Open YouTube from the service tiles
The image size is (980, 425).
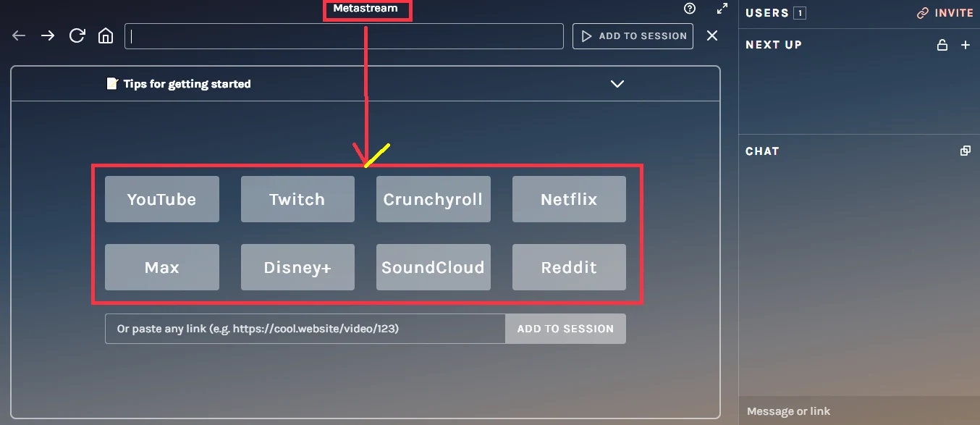coord(161,199)
